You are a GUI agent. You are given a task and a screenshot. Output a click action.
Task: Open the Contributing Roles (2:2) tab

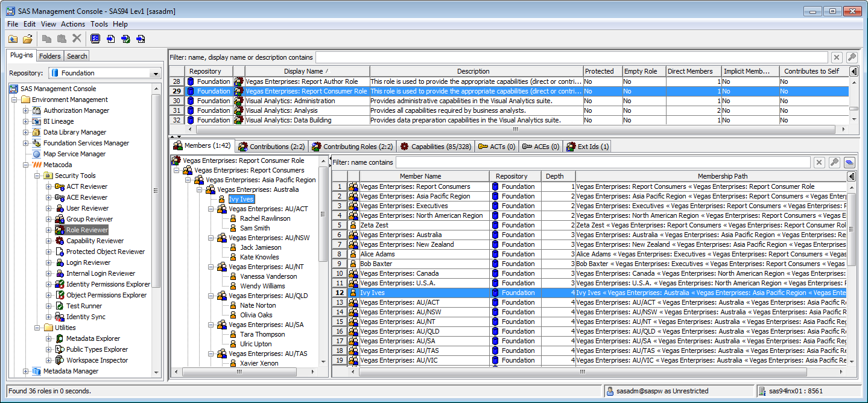(352, 147)
